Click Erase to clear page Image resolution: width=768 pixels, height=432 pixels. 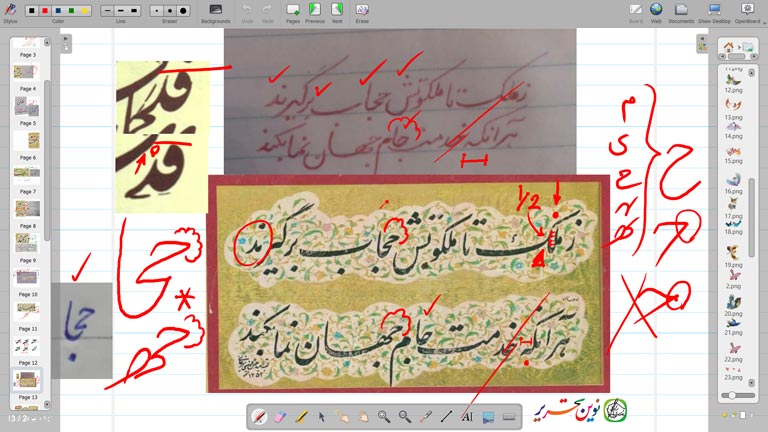(362, 11)
